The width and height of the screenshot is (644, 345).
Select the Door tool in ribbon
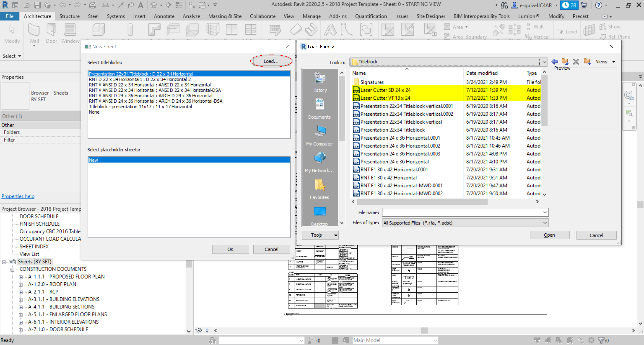coord(51,33)
